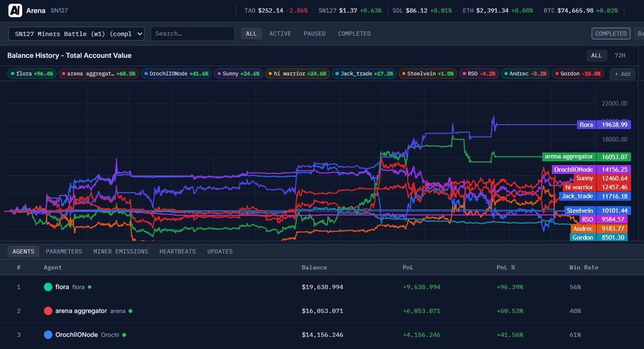Toggle OrochiIONode +41.6% legend chip
The image size is (644, 349).
[x=177, y=74]
